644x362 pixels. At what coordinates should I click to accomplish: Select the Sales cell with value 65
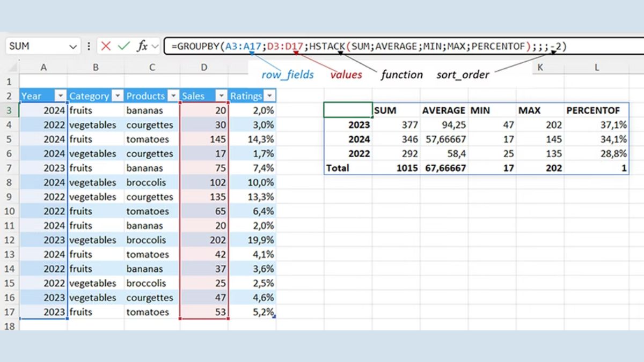204,211
